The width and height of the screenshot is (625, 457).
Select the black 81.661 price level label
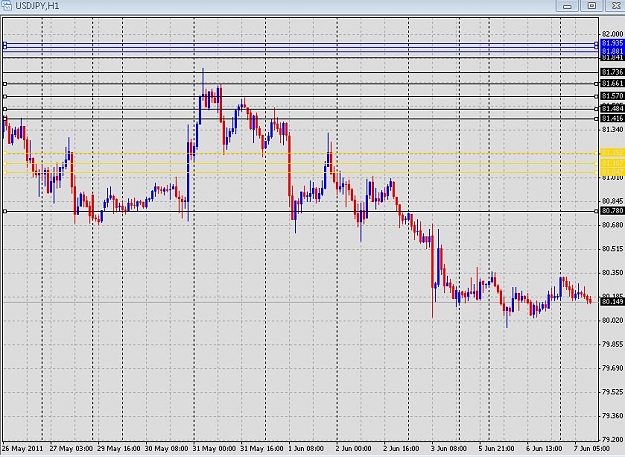tap(612, 83)
